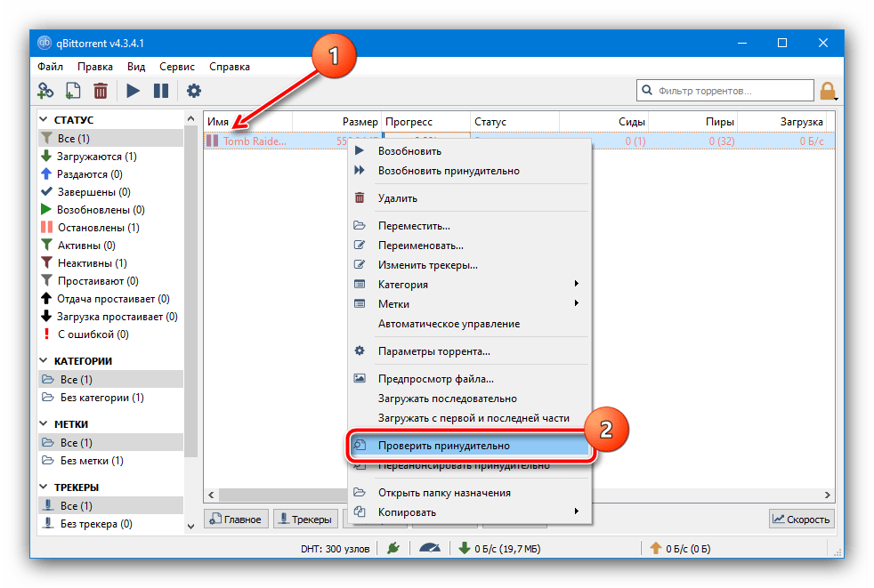Select the Возобновлены (0) status filter

pos(110,210)
